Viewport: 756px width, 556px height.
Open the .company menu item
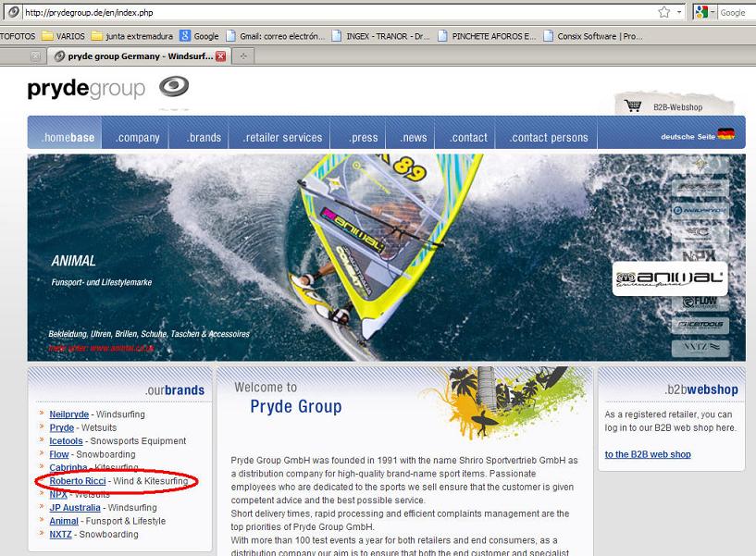point(137,138)
